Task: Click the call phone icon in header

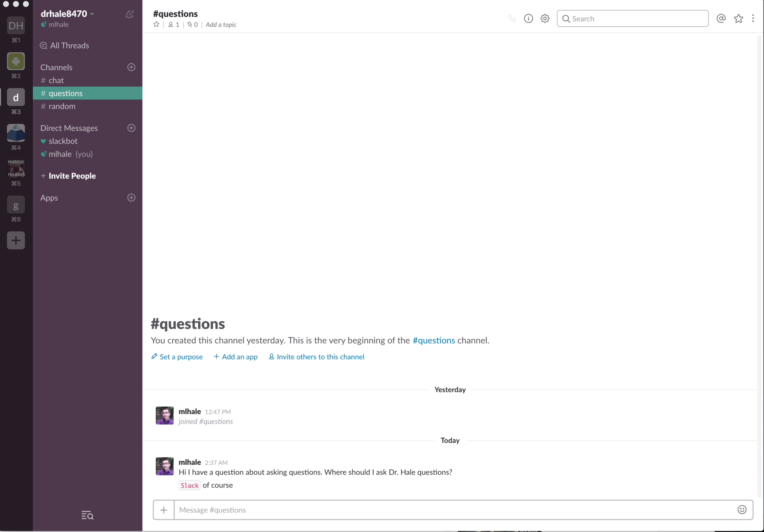Action: pyautogui.click(x=512, y=19)
